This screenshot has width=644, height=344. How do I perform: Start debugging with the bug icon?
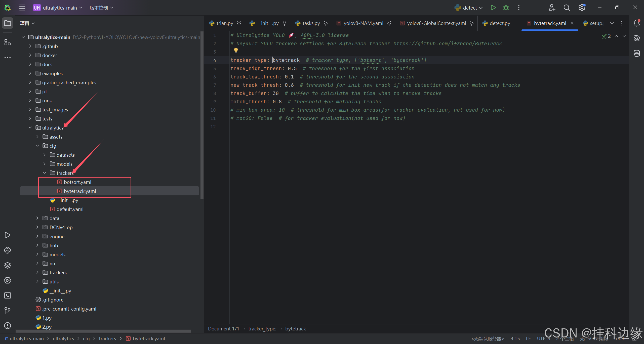click(x=506, y=8)
